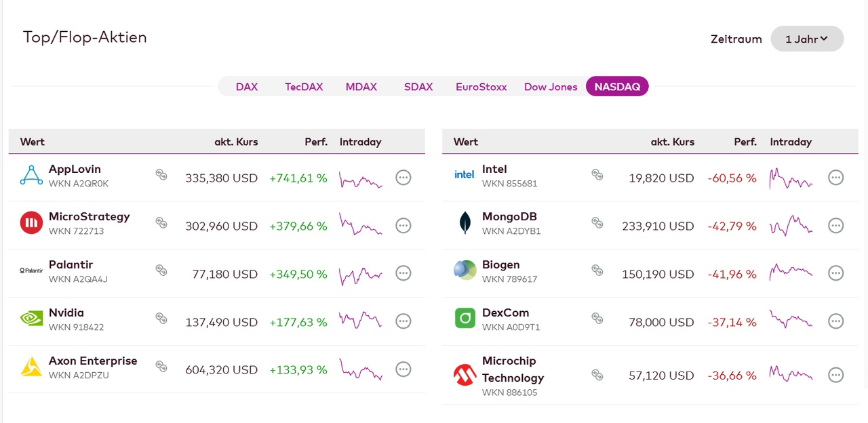Click the Microchip Technology red logo
This screenshot has height=423, width=868.
click(465, 375)
